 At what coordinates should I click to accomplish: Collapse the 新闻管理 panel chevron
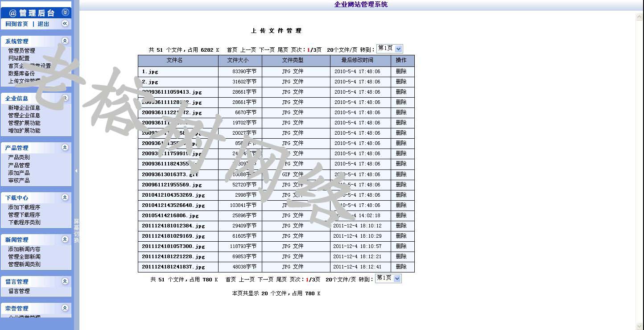tap(65, 239)
